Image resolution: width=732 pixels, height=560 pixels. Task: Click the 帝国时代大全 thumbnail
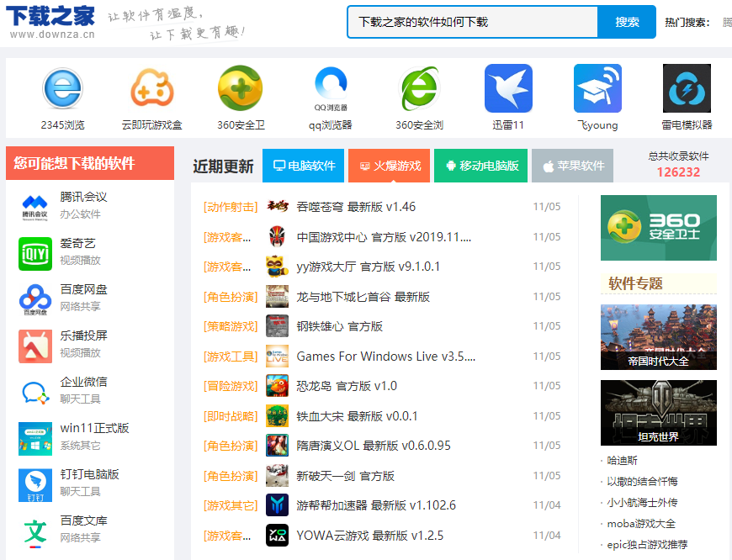click(x=658, y=337)
